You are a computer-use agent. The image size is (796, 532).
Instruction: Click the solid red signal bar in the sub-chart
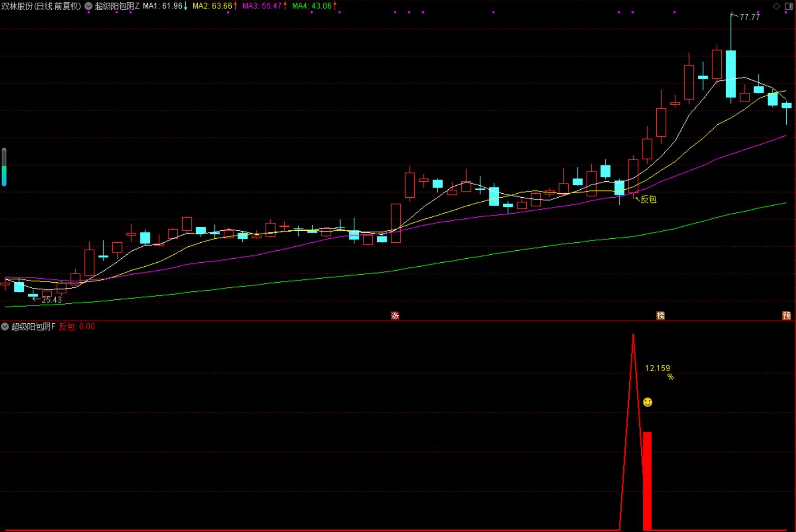coord(647,481)
